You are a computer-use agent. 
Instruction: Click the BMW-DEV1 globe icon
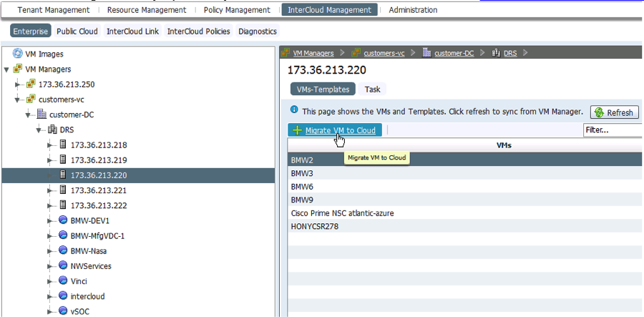pos(63,220)
